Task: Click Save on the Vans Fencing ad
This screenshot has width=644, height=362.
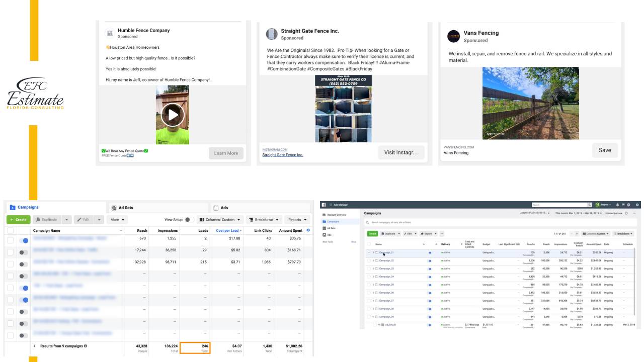Action: click(x=605, y=150)
